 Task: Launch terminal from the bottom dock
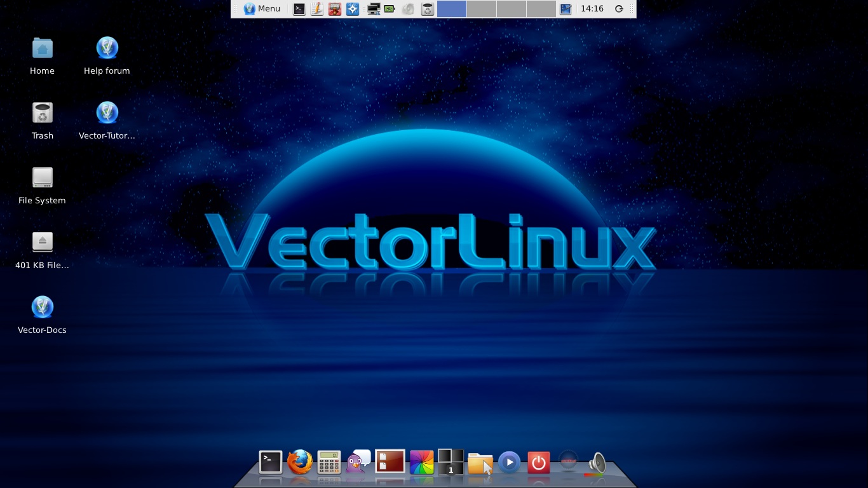tap(270, 462)
